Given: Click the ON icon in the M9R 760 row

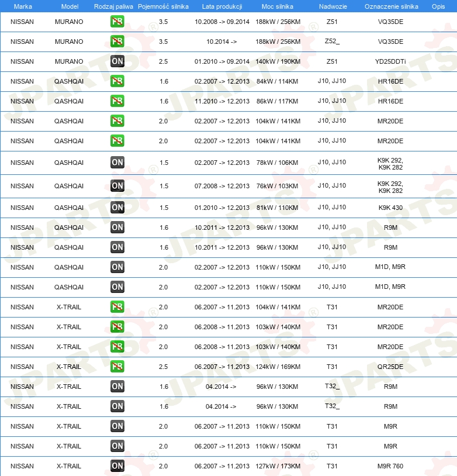Looking at the screenshot, I should click(x=117, y=466).
